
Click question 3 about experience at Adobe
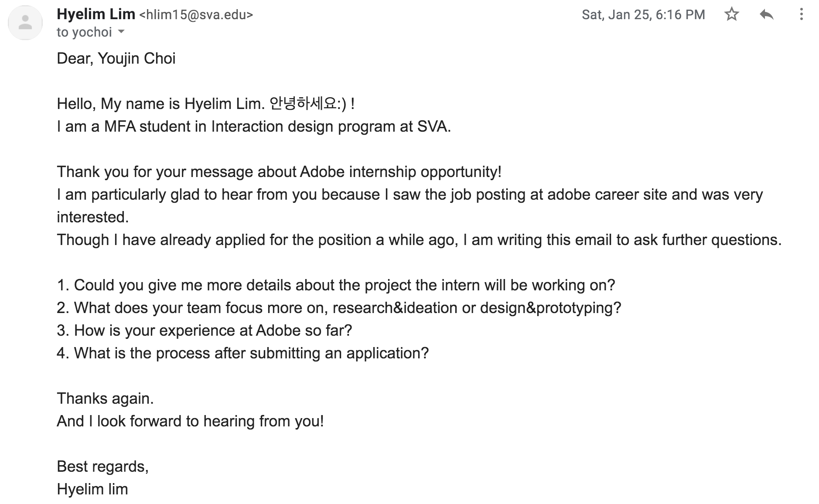204,330
